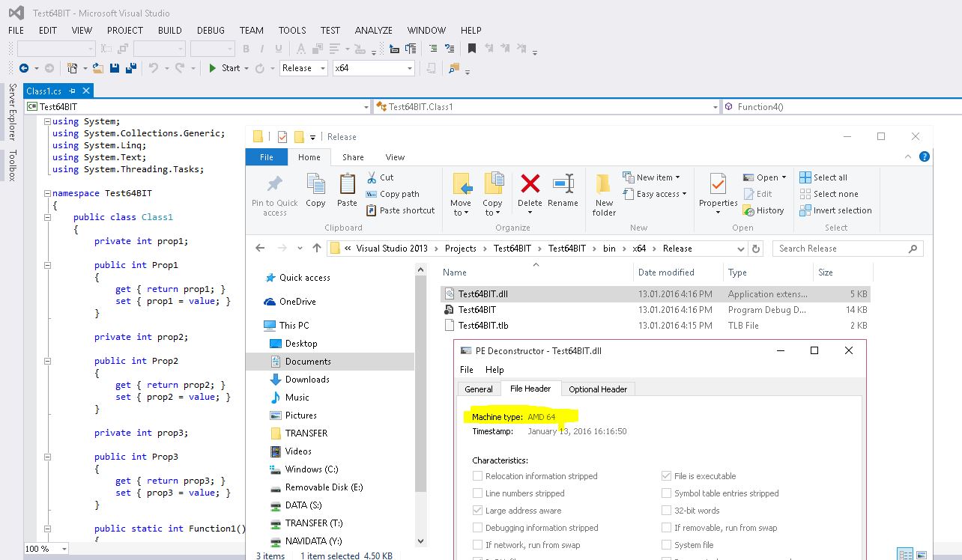Click Navigate Backward arrow in Visual Studio
962x560 pixels.
(24, 68)
